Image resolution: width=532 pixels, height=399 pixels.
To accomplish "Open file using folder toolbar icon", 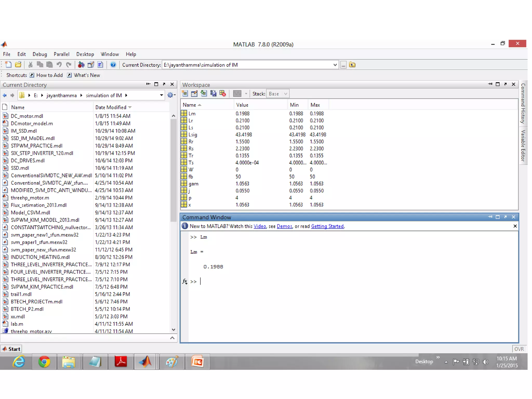I will (18, 65).
